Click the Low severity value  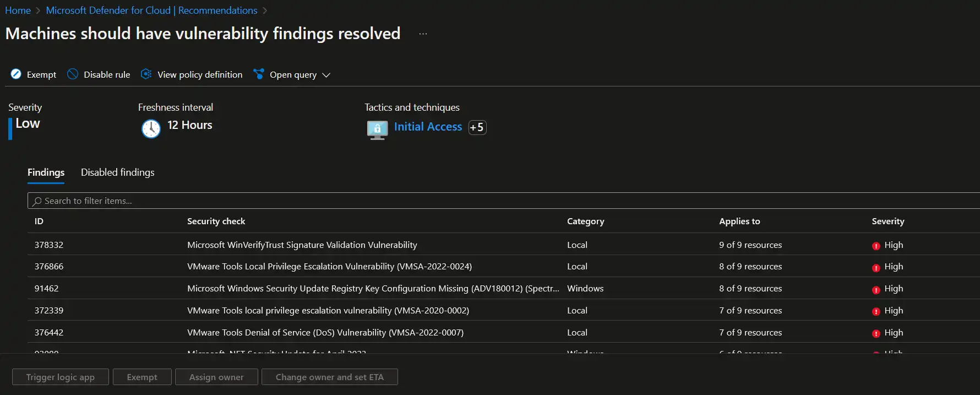pyautogui.click(x=28, y=123)
